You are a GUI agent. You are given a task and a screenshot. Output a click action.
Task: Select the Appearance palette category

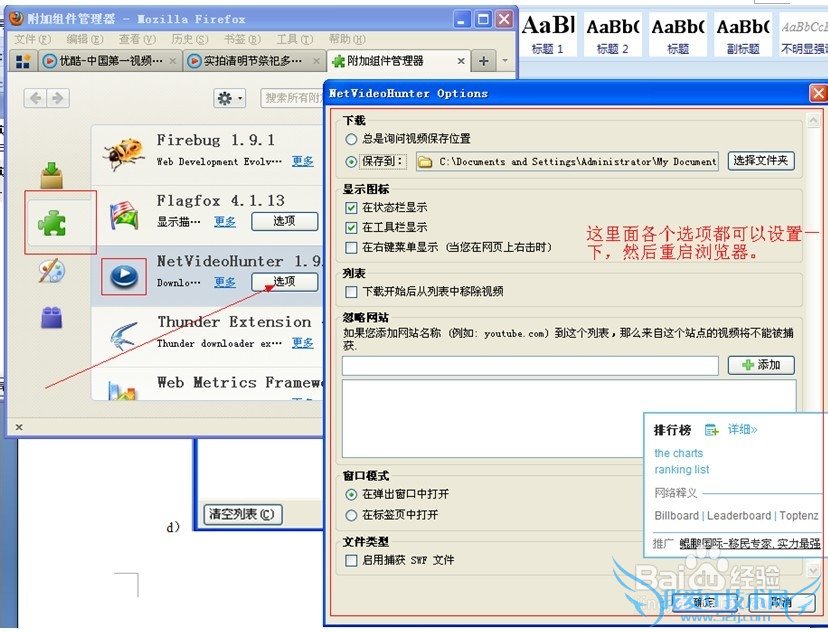click(x=52, y=271)
